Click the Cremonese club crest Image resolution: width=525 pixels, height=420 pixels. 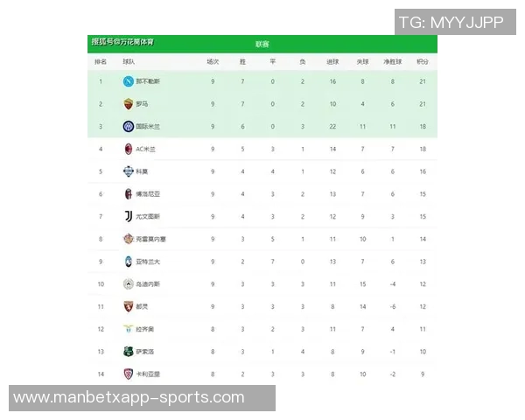(x=128, y=239)
